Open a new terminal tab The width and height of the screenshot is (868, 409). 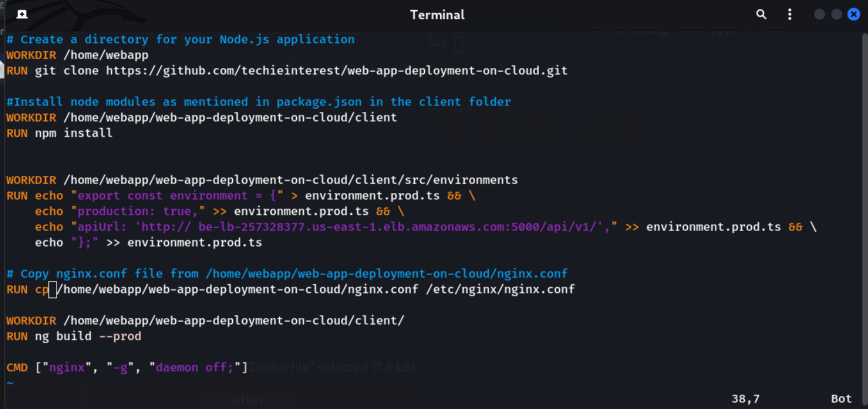pyautogui.click(x=22, y=14)
